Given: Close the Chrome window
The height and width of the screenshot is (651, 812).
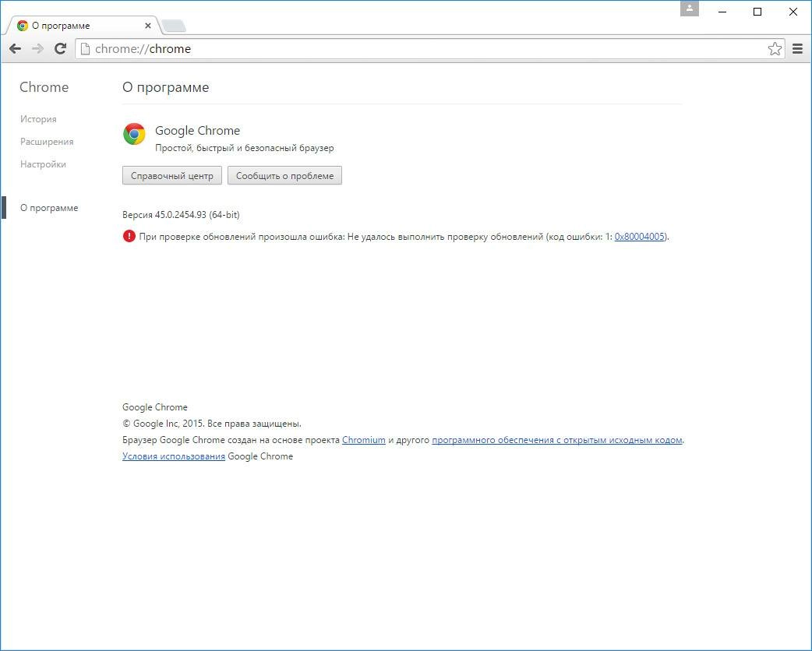Looking at the screenshot, I should tap(793, 12).
